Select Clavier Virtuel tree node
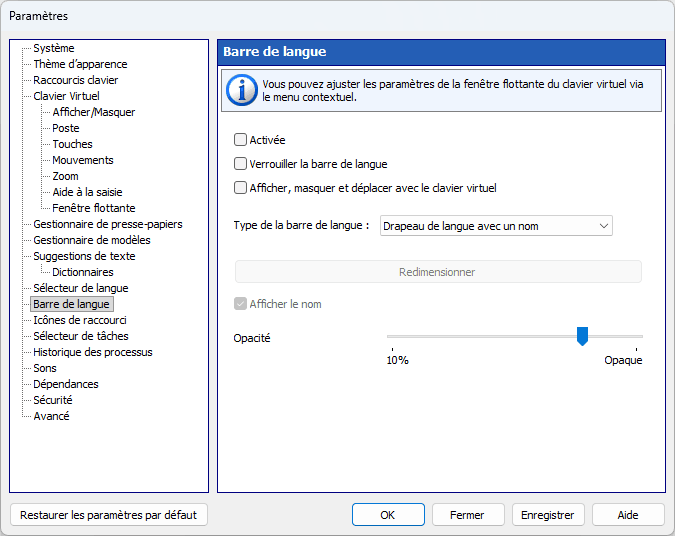The image size is (675, 536). point(66,96)
